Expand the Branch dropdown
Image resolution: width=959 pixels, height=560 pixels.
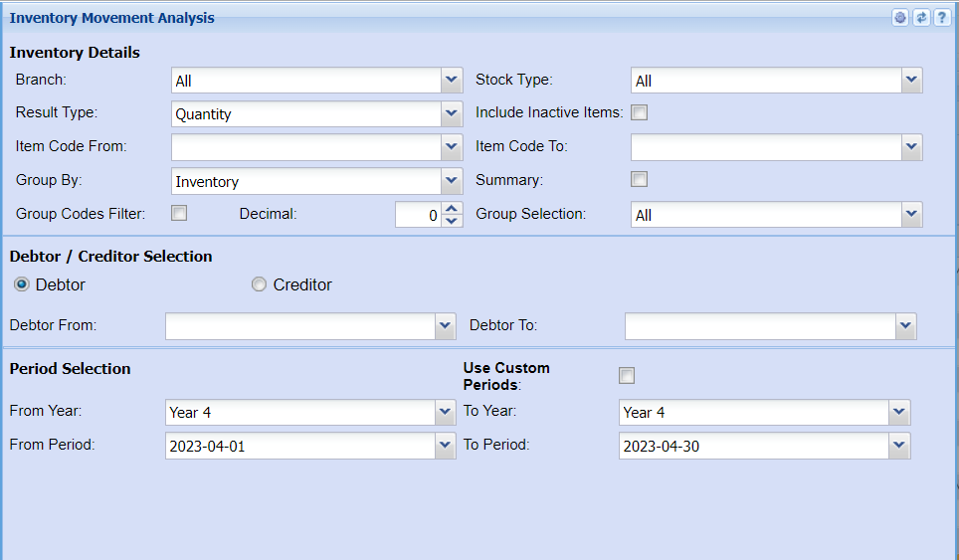point(452,81)
